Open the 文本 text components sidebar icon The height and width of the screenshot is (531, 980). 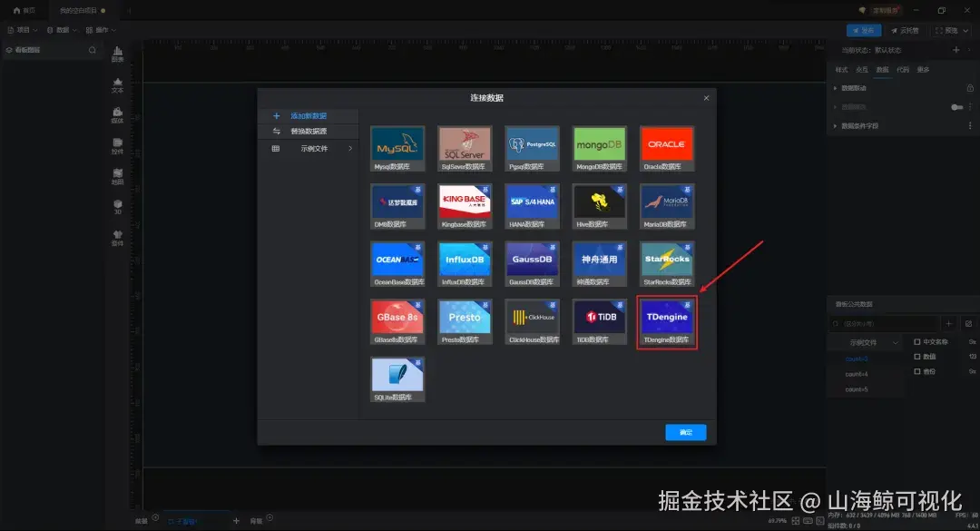click(x=117, y=85)
